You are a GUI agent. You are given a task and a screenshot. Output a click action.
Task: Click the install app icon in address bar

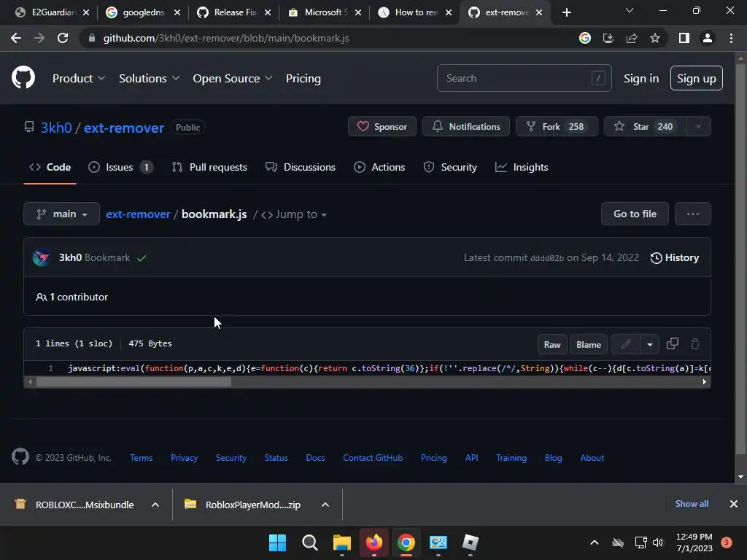pos(608,38)
